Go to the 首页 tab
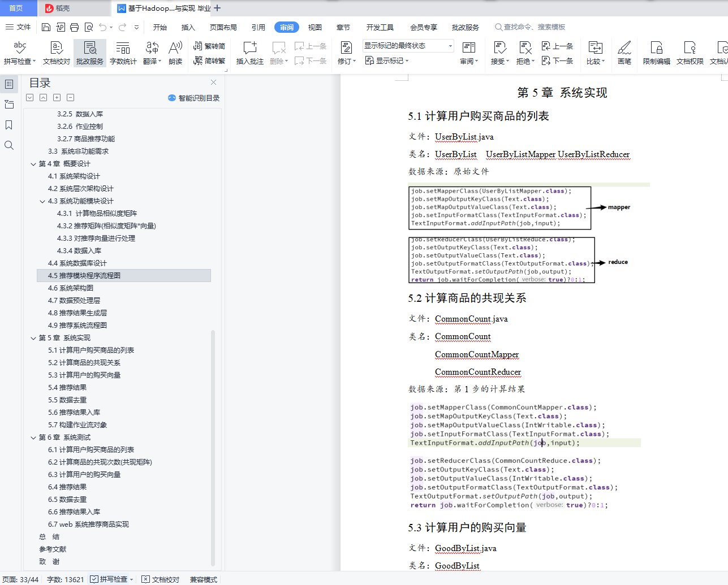 tap(16, 8)
